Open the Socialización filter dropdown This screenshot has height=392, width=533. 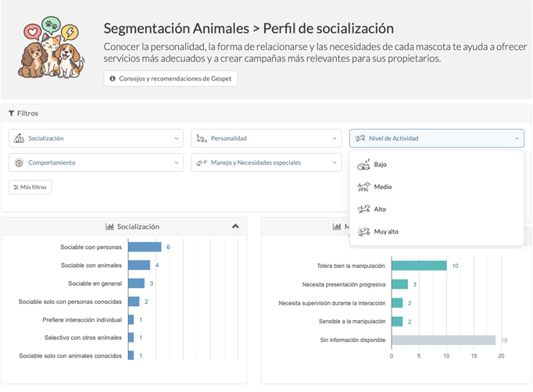pos(96,138)
